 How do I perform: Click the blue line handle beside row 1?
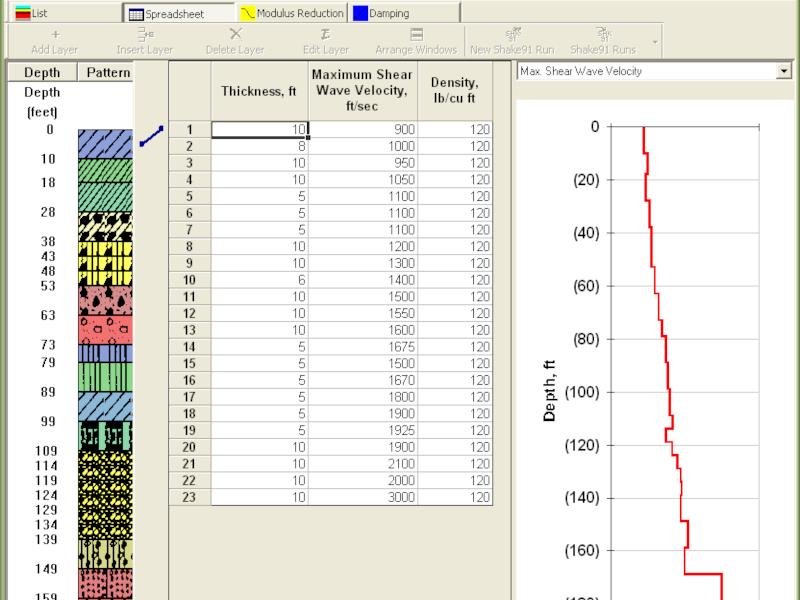click(x=152, y=136)
